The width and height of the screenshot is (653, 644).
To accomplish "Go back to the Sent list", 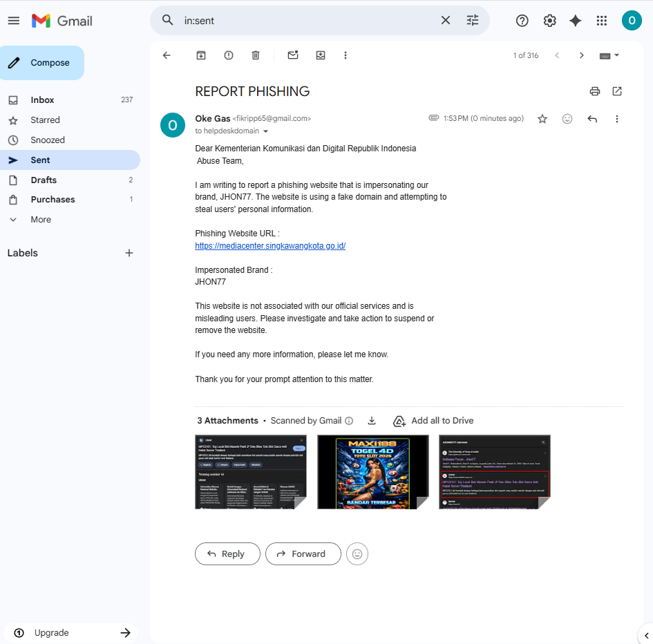I will click(x=167, y=55).
